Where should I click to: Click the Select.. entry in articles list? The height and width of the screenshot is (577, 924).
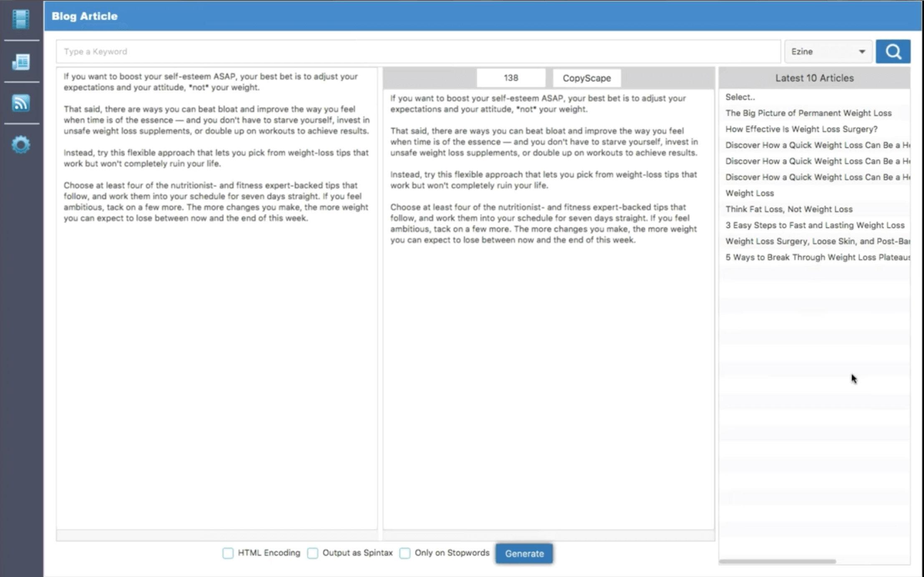[x=814, y=97]
